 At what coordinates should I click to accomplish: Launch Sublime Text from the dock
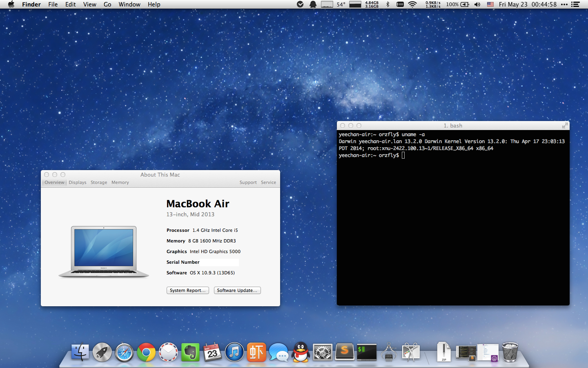pos(345,352)
